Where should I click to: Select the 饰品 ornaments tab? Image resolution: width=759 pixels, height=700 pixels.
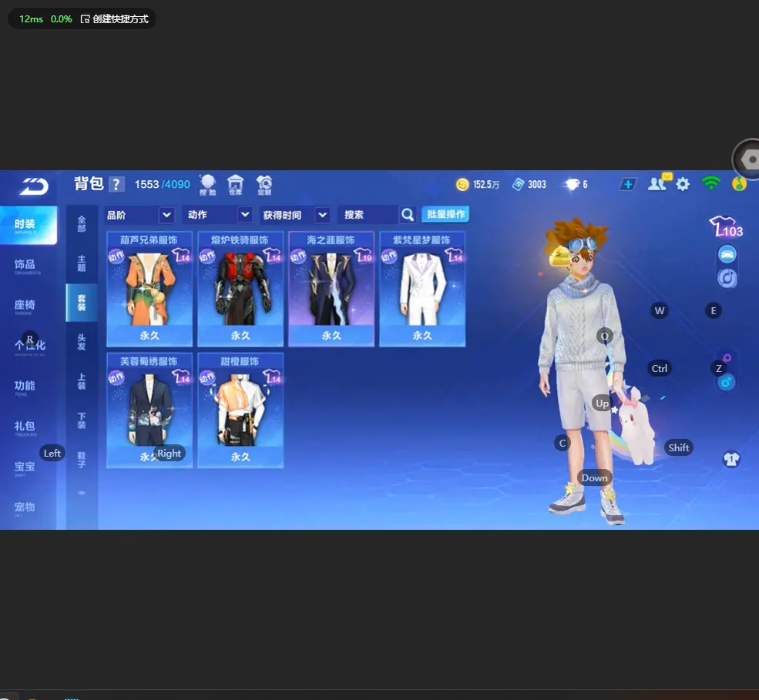click(x=25, y=266)
